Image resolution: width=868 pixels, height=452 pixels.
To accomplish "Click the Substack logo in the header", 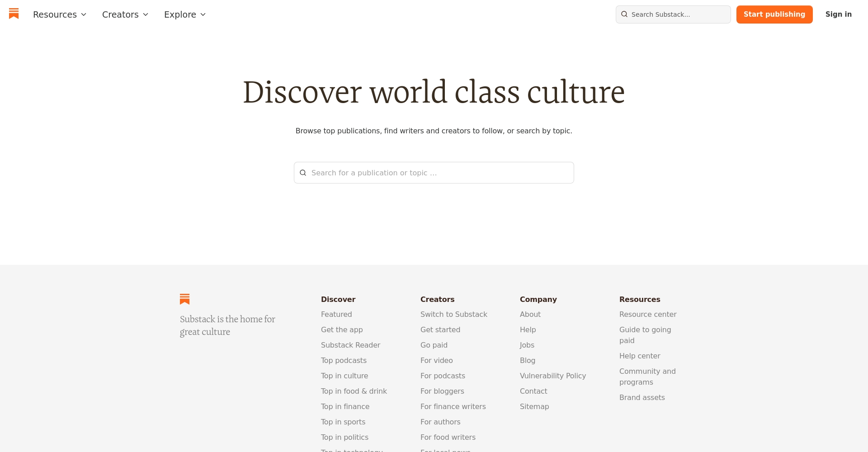I will coord(14,14).
